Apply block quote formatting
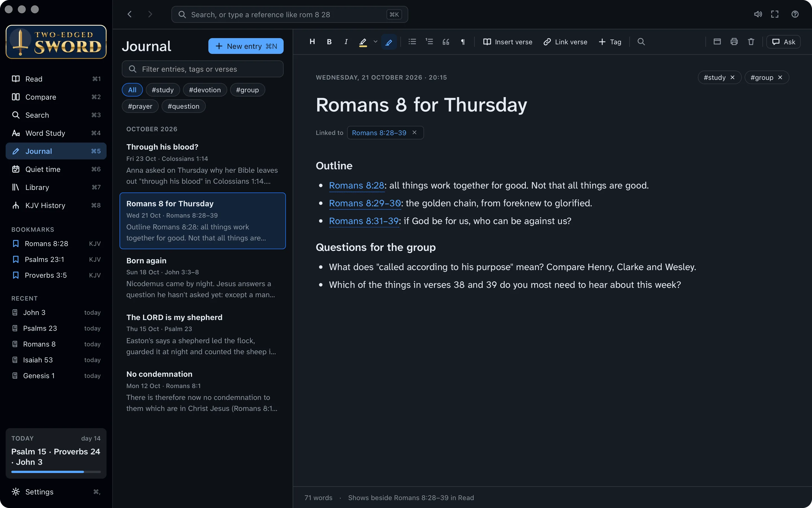812x508 pixels. [446, 42]
